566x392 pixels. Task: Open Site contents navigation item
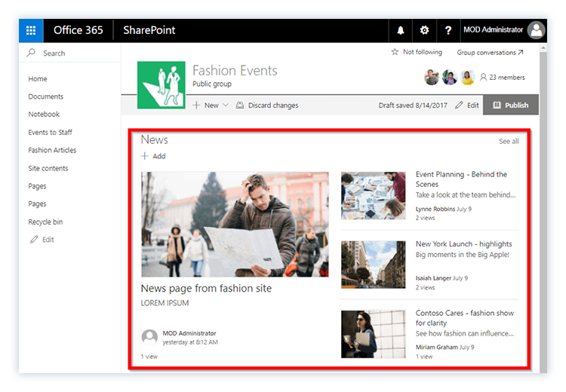[x=48, y=168]
